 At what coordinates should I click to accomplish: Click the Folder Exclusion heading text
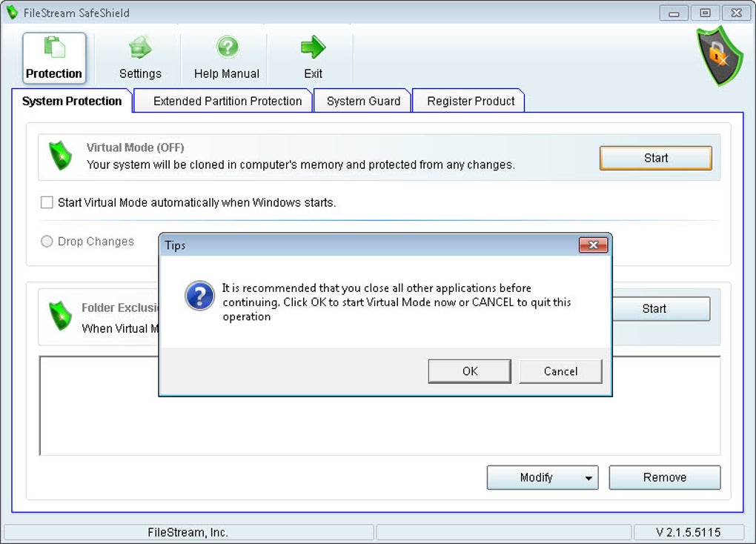(120, 308)
